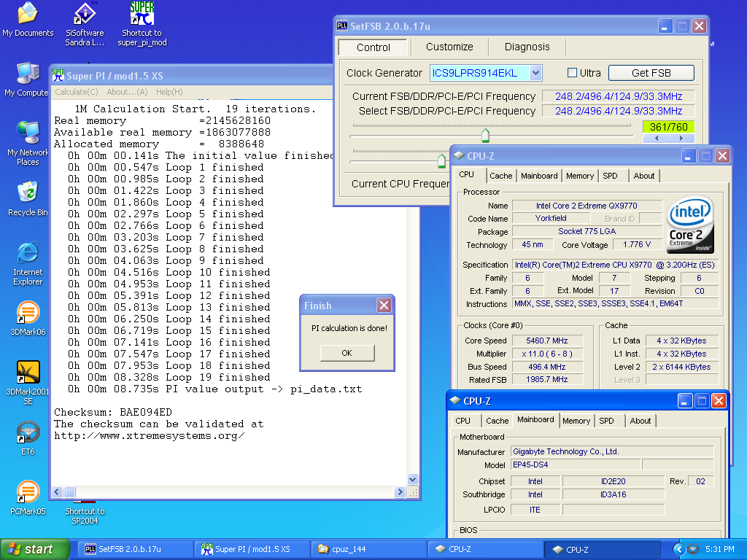Open Shortcut to super_pi_mod icon
Screen dimensions: 747x560
142,24
